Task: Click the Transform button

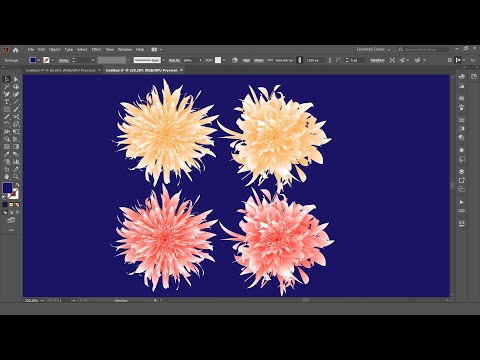Action: point(377,60)
